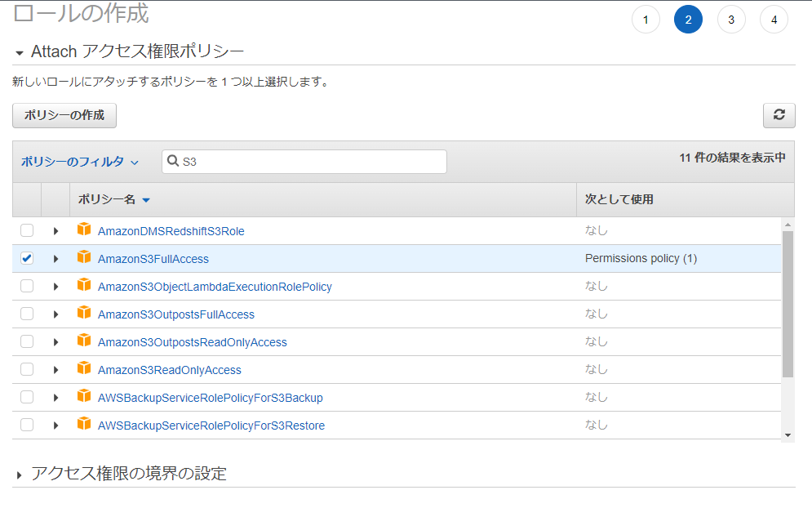Open the AmazonS3FullAccess policy link
This screenshot has width=812, height=508.
tap(153, 259)
